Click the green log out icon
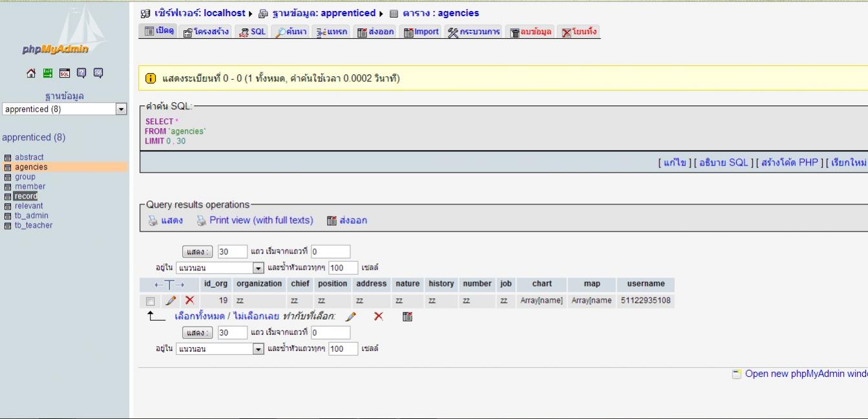The width and height of the screenshot is (868, 419). click(47, 74)
